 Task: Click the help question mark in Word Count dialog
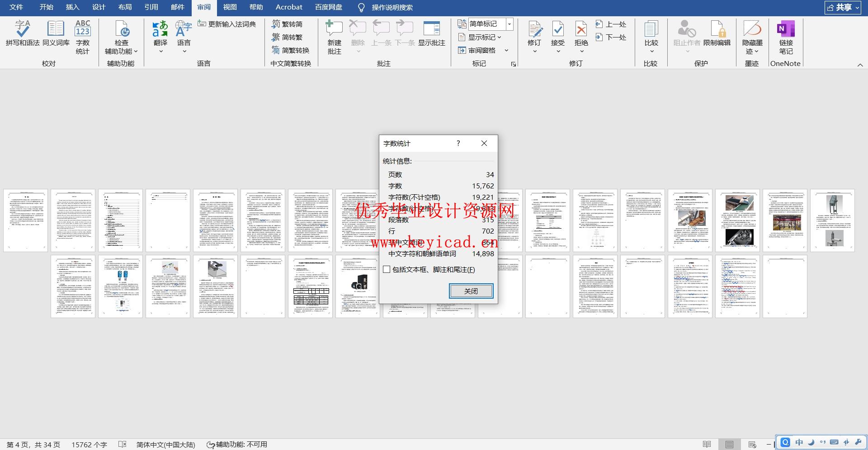458,143
